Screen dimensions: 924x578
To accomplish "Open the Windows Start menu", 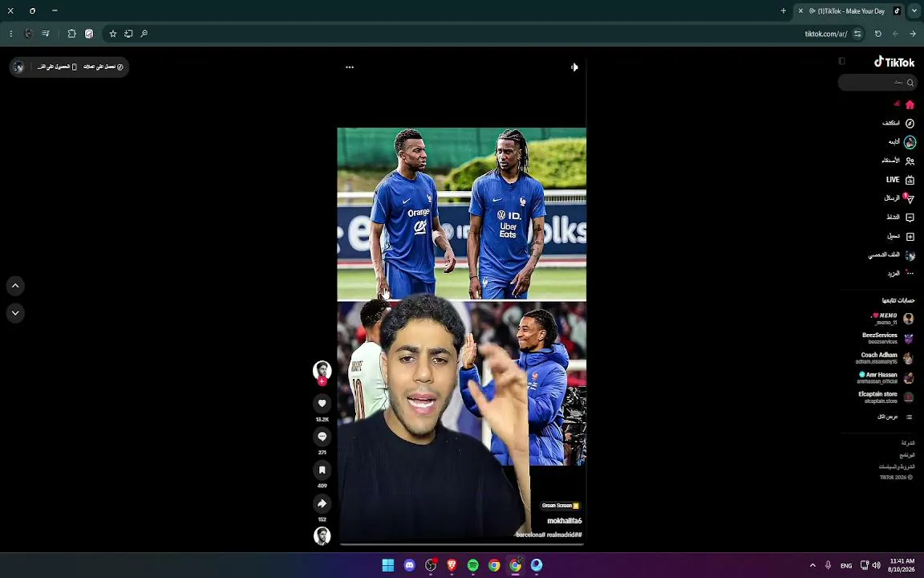I will click(387, 565).
